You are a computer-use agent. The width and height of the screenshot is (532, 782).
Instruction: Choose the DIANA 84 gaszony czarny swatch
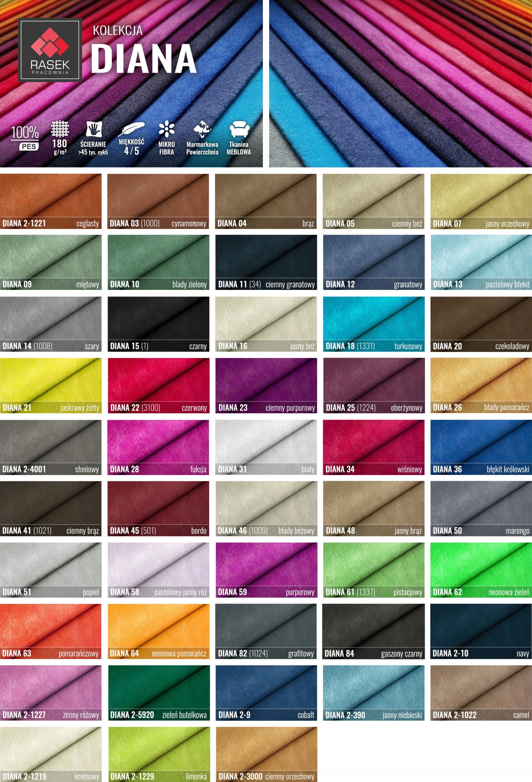click(x=374, y=631)
